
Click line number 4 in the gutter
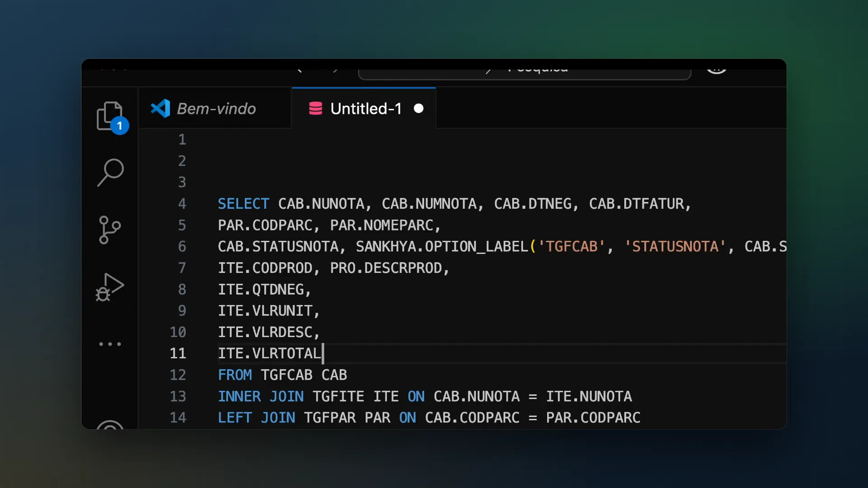(182, 204)
